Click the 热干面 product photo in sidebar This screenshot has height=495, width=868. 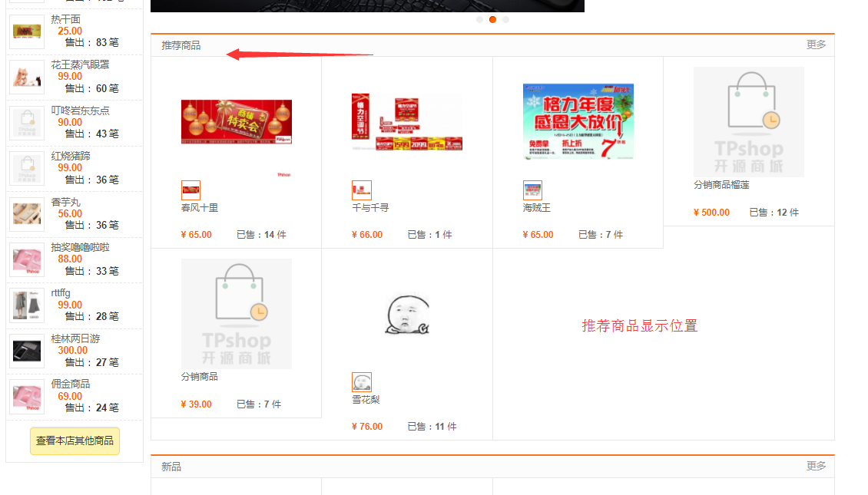(x=27, y=31)
